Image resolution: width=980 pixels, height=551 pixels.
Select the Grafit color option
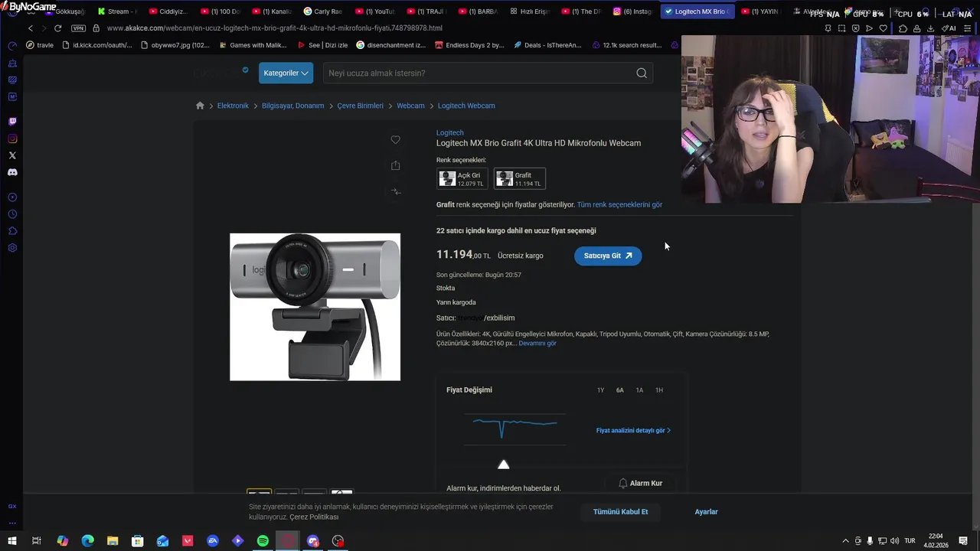(520, 178)
